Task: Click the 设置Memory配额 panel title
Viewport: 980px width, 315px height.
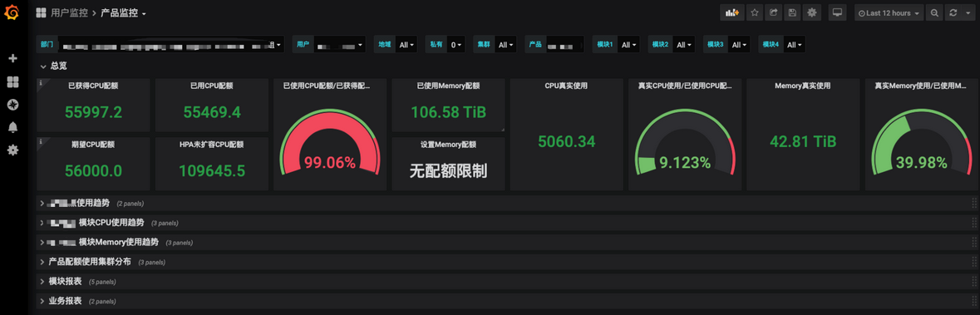Action: [448, 145]
